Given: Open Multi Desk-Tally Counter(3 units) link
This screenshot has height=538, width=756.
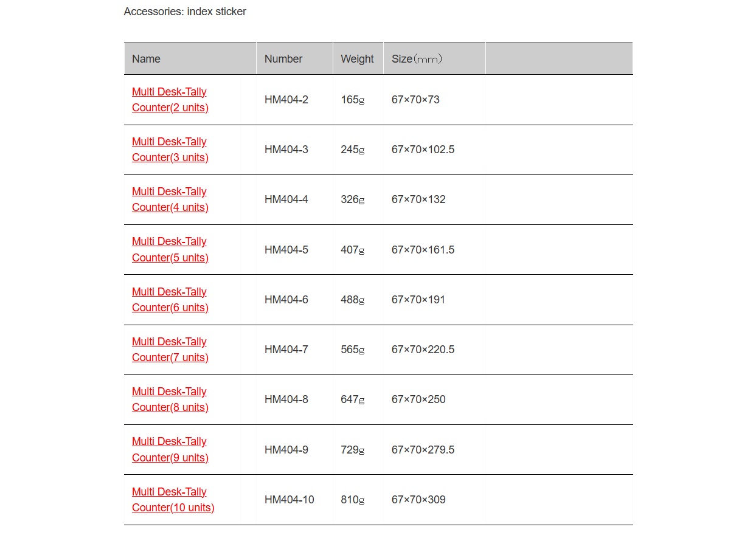Looking at the screenshot, I should point(170,150).
